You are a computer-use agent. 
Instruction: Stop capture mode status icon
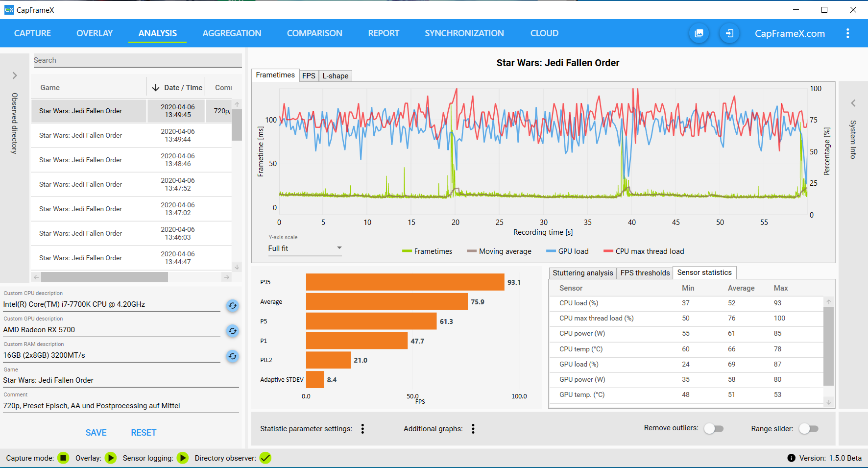[63, 458]
